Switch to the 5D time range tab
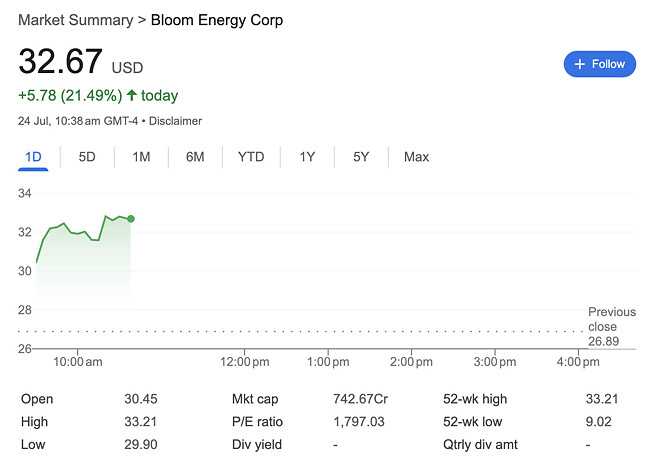Viewport: 660px width, 468px height. [x=87, y=157]
